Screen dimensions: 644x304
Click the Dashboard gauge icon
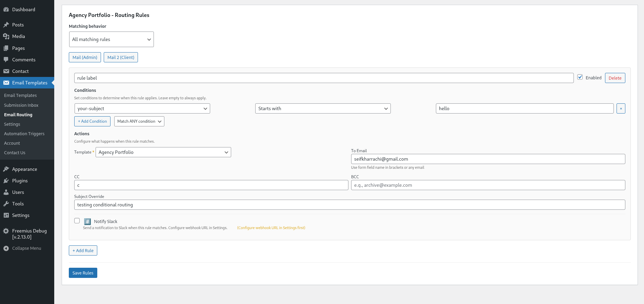[6, 9]
